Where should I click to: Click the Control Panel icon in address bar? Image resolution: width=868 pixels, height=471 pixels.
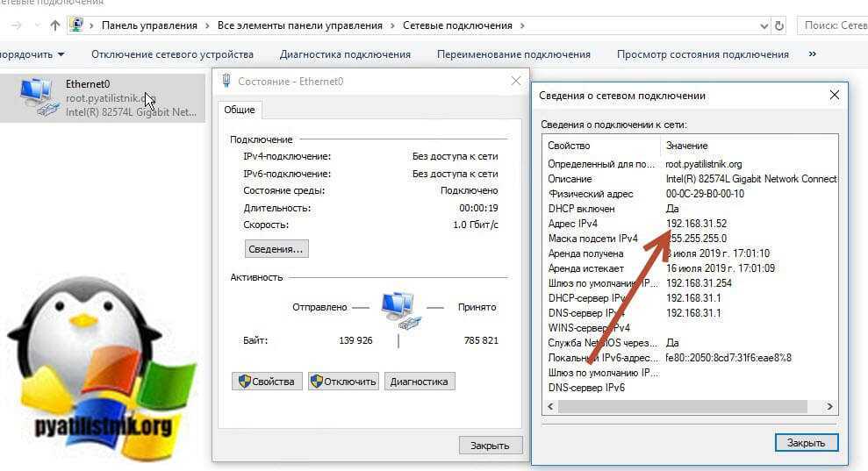coord(76,25)
